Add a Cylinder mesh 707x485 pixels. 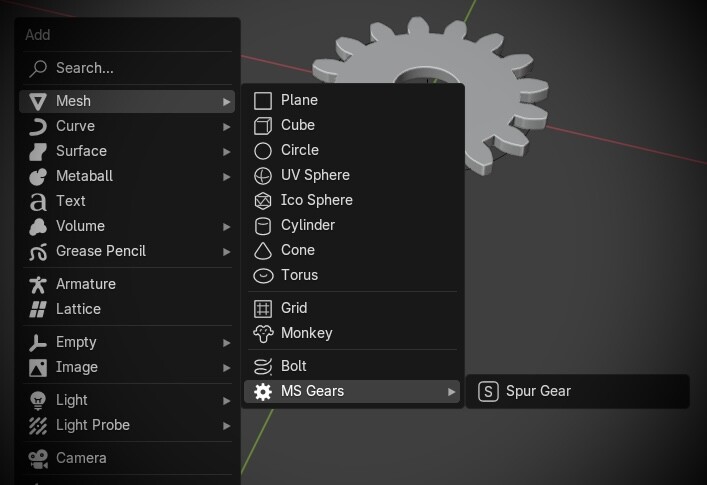(x=353, y=225)
